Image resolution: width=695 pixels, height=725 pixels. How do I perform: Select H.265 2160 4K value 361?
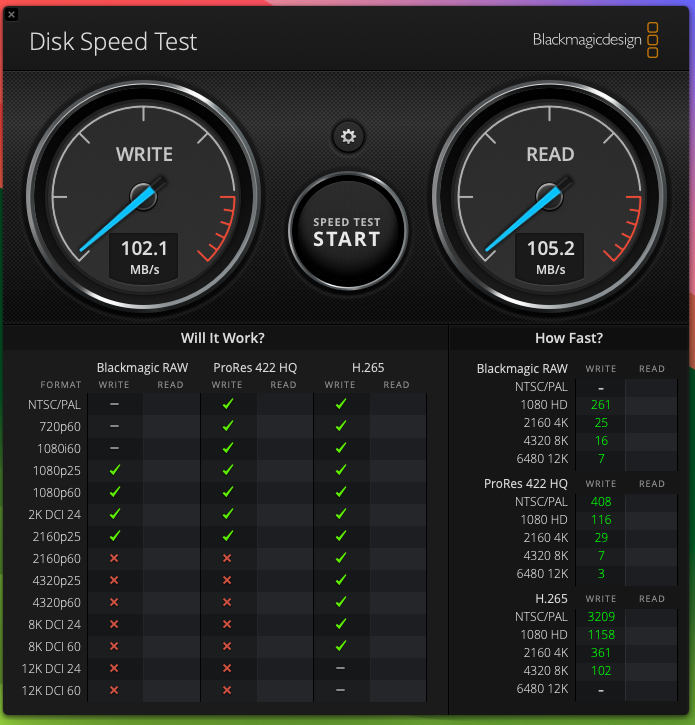(601, 653)
